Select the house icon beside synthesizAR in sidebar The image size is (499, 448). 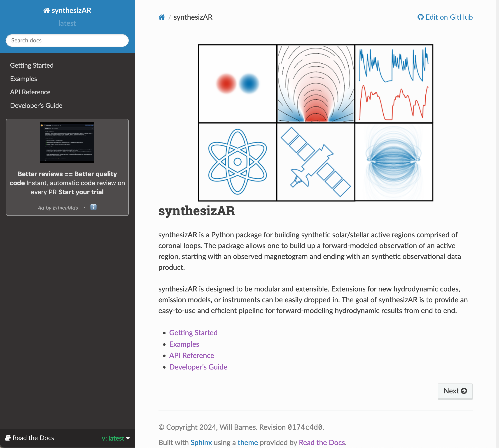(x=46, y=10)
